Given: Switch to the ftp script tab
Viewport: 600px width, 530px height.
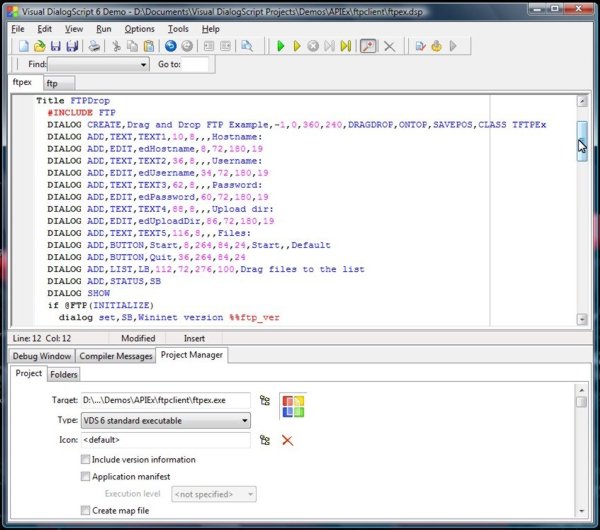Looking at the screenshot, I should 59,83.
